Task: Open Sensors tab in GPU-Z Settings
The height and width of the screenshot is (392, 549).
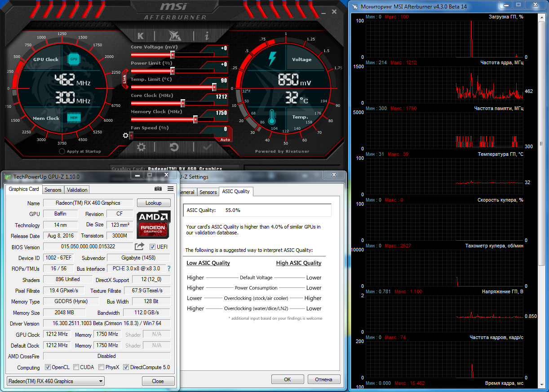Action: coord(208,192)
